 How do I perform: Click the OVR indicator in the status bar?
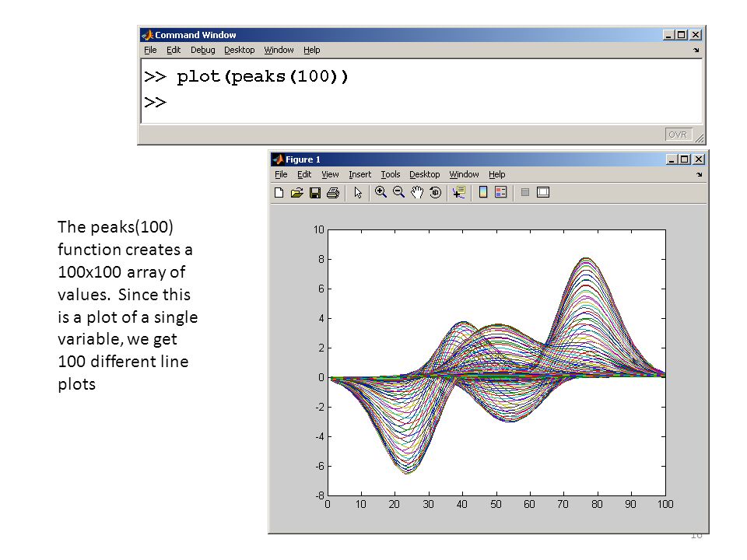(x=678, y=135)
